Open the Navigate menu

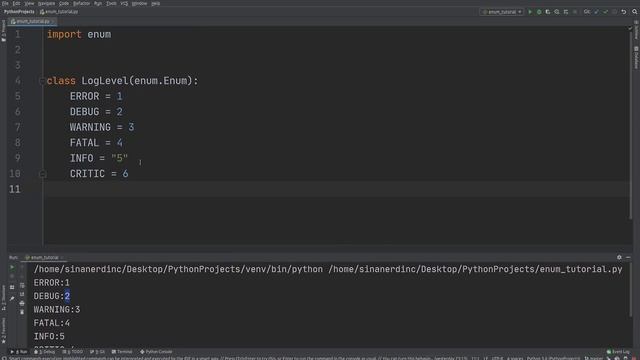pyautogui.click(x=46, y=3)
